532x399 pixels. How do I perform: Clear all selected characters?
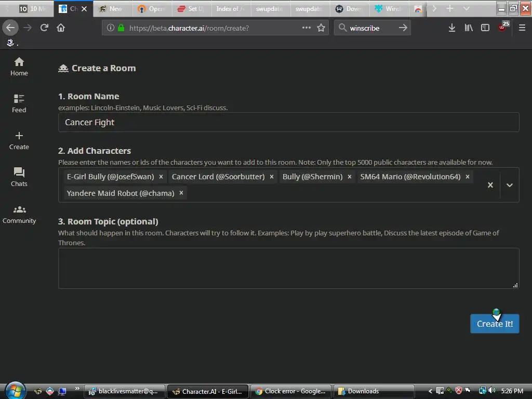click(x=490, y=185)
